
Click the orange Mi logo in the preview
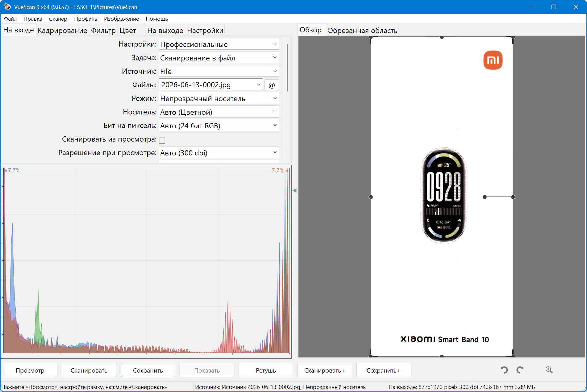tap(493, 60)
